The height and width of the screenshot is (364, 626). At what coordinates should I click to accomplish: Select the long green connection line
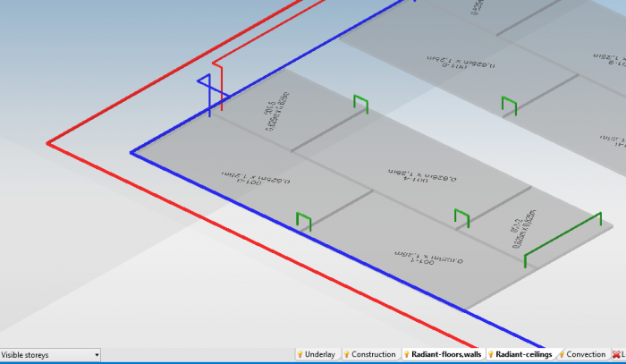(x=563, y=237)
